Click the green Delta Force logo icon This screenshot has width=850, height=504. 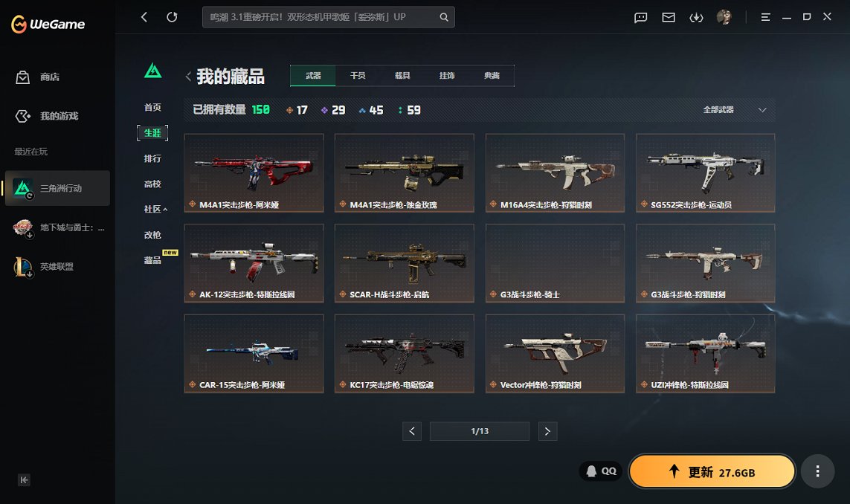click(153, 71)
